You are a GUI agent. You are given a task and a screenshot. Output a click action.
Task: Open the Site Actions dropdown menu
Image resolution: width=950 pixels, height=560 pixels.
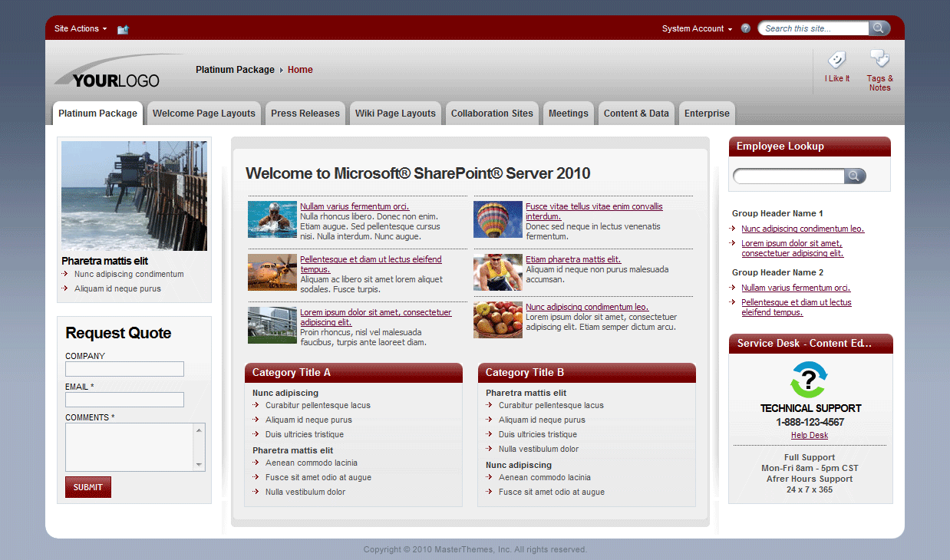(80, 28)
